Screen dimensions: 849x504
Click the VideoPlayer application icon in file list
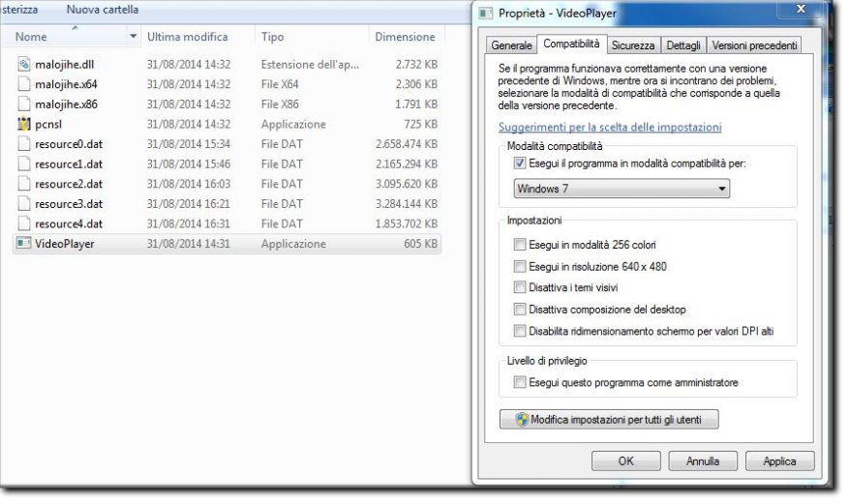24,244
